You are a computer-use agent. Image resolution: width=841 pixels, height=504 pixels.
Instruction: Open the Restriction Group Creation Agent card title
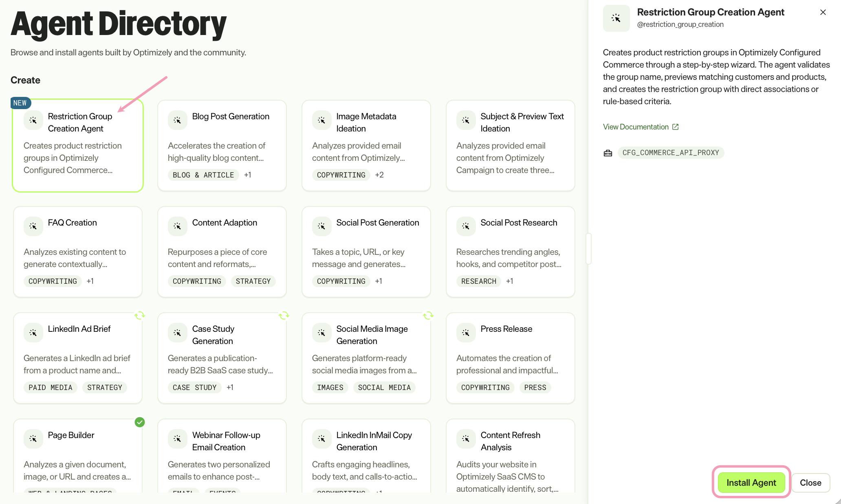[x=80, y=123]
